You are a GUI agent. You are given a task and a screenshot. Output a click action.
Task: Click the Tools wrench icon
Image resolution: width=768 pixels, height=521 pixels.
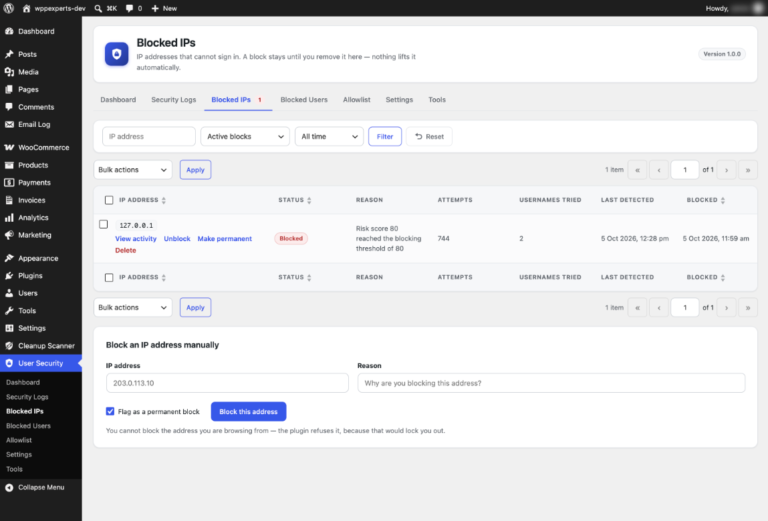tap(9, 310)
